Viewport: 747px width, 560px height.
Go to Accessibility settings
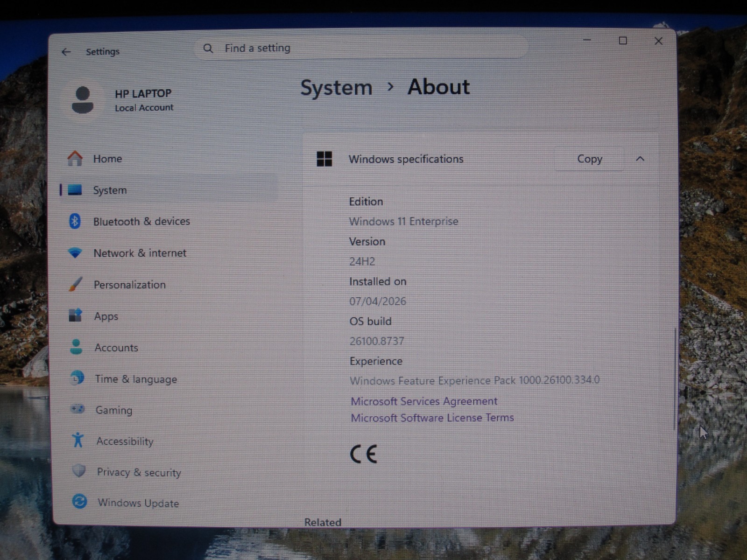[x=168, y=441]
